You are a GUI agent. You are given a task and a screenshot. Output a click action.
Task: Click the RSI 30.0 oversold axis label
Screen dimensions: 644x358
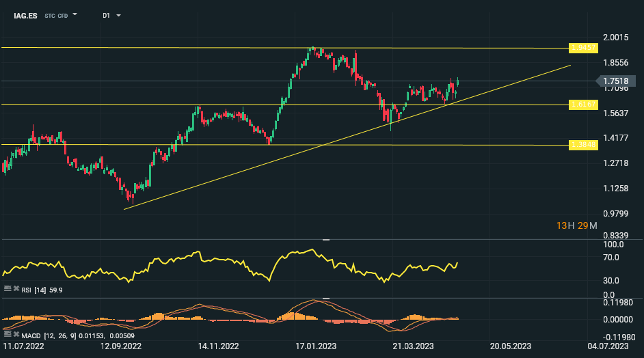pyautogui.click(x=611, y=281)
